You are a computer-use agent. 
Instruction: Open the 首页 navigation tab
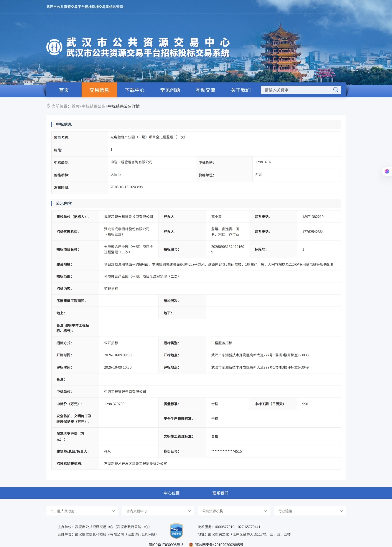pyautogui.click(x=64, y=90)
